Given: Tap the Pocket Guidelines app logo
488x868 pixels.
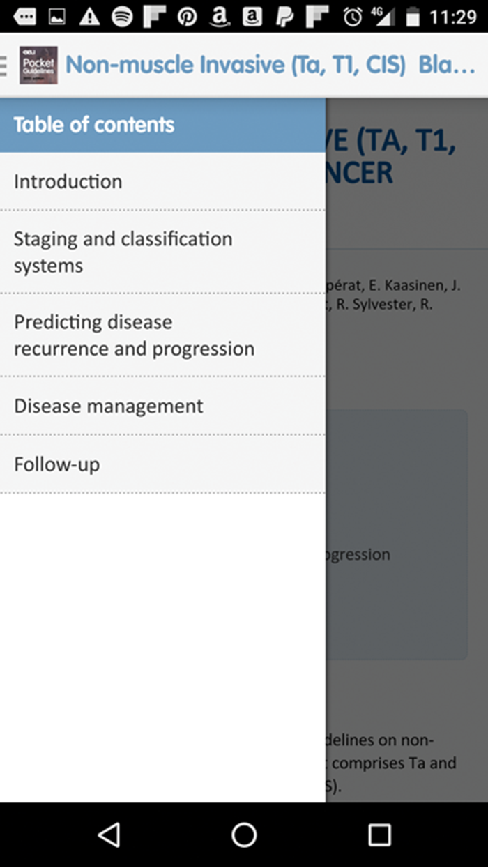Looking at the screenshot, I should click(x=38, y=65).
